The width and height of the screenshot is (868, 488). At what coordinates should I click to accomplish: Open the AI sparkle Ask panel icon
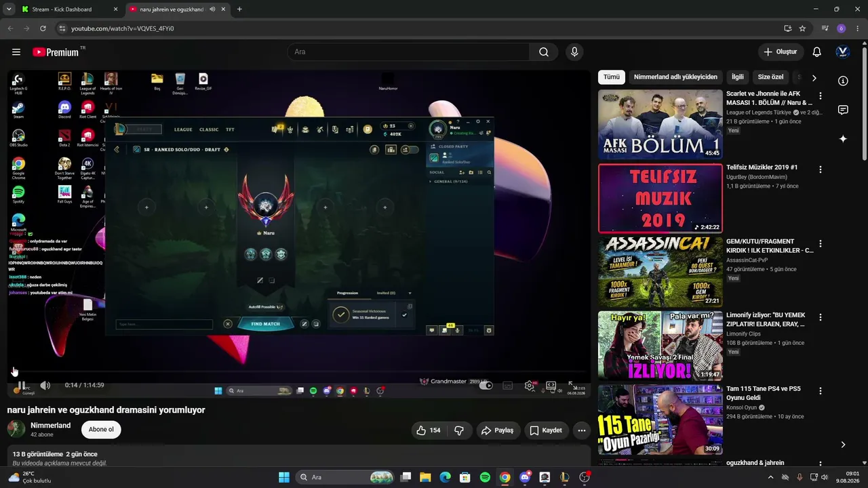[x=843, y=139]
